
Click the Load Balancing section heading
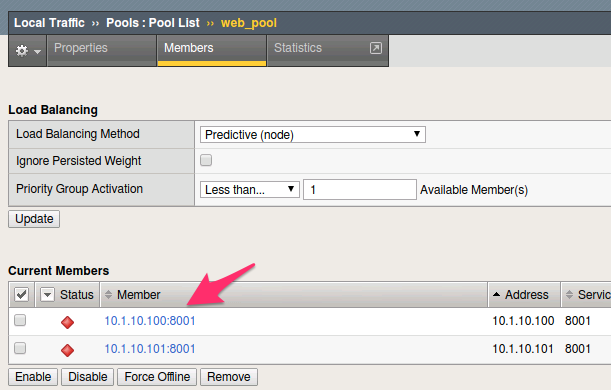click(x=53, y=110)
